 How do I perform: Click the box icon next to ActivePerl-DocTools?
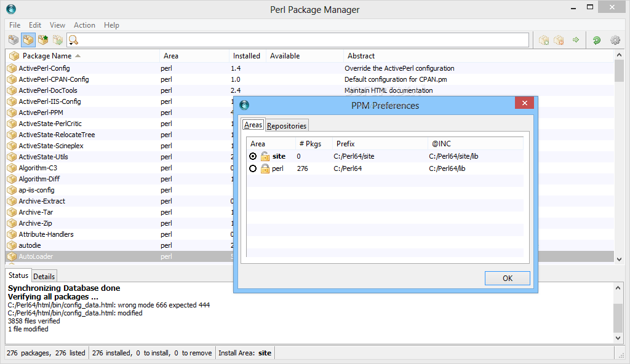[12, 90]
